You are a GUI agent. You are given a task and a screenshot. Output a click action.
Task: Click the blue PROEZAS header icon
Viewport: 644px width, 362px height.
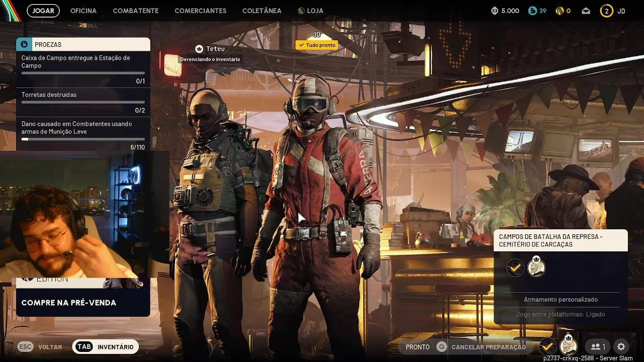(x=24, y=44)
